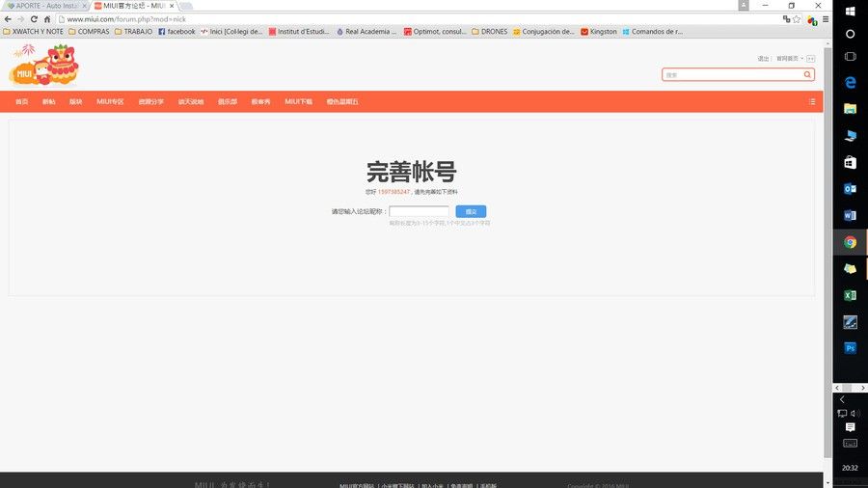This screenshot has height=488, width=868.
Task: Open Word from the taskbar
Action: (x=851, y=215)
